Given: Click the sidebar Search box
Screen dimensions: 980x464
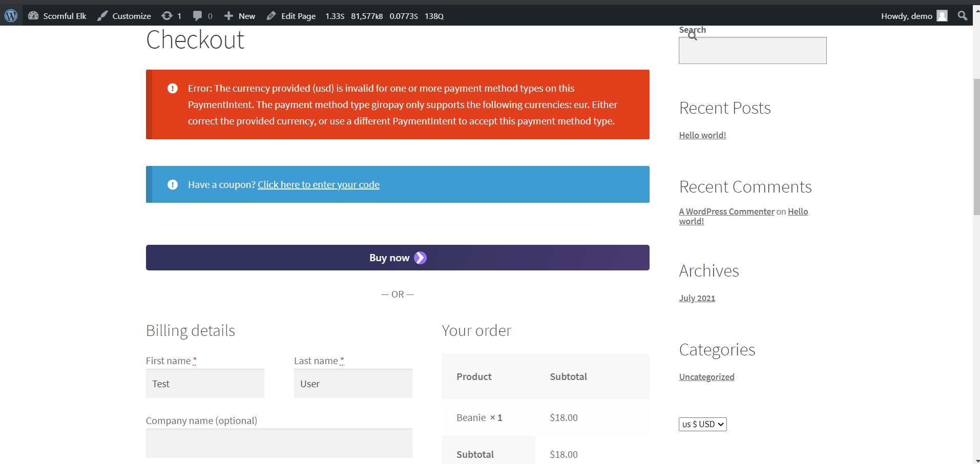Looking at the screenshot, I should (752, 50).
